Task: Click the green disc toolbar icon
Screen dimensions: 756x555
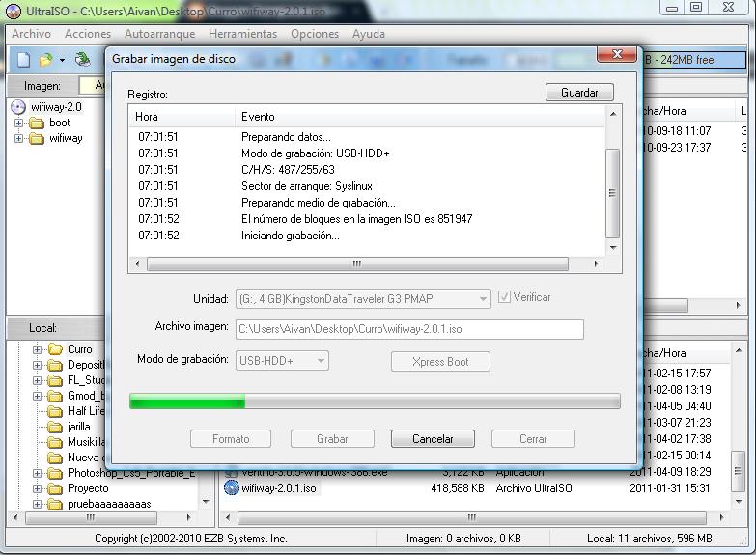Action: point(82,59)
